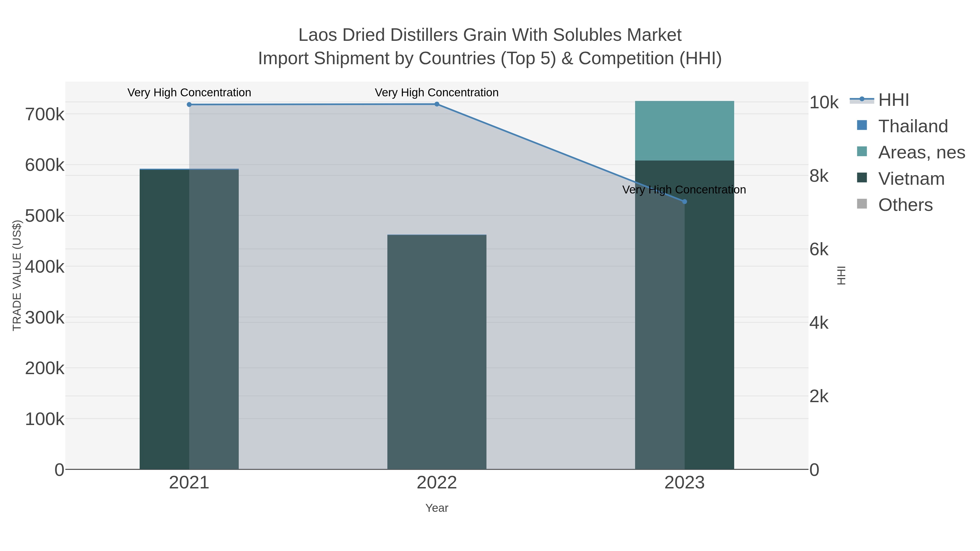Click the subtitle 'Import Shipment by Countries'
980x551 pixels.
click(490, 59)
